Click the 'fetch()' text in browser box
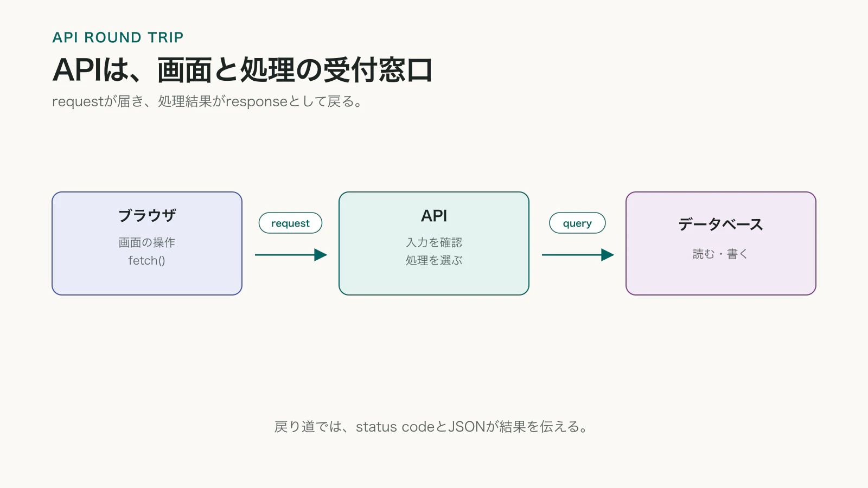868x488 pixels. click(146, 261)
